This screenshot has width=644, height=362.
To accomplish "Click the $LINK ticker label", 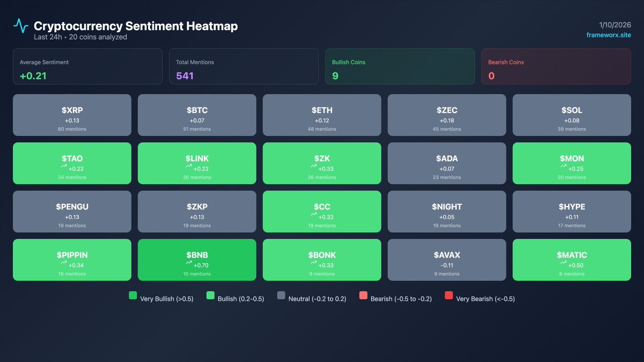I will 197,159.
